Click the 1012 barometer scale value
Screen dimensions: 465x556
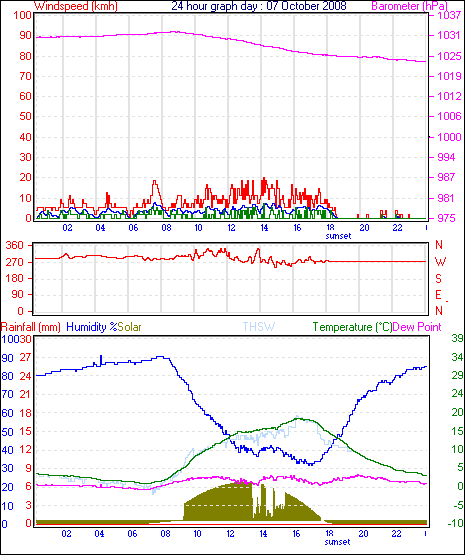coord(449,96)
